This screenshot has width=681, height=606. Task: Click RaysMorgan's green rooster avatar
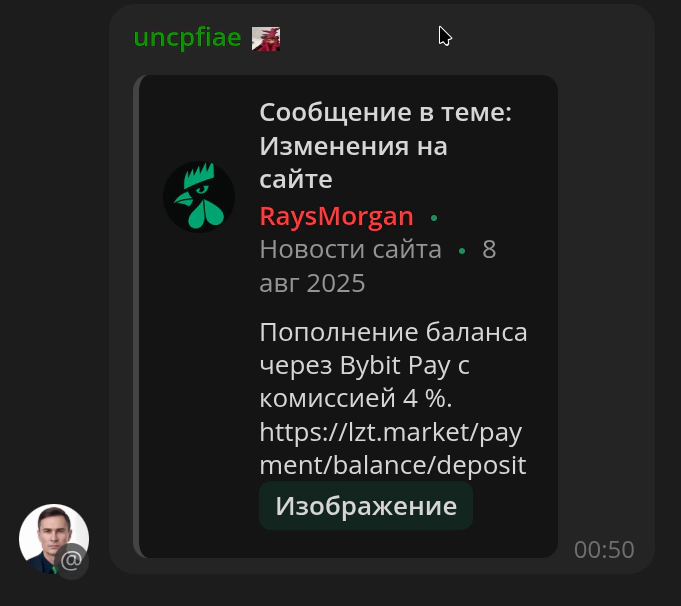coord(199,196)
